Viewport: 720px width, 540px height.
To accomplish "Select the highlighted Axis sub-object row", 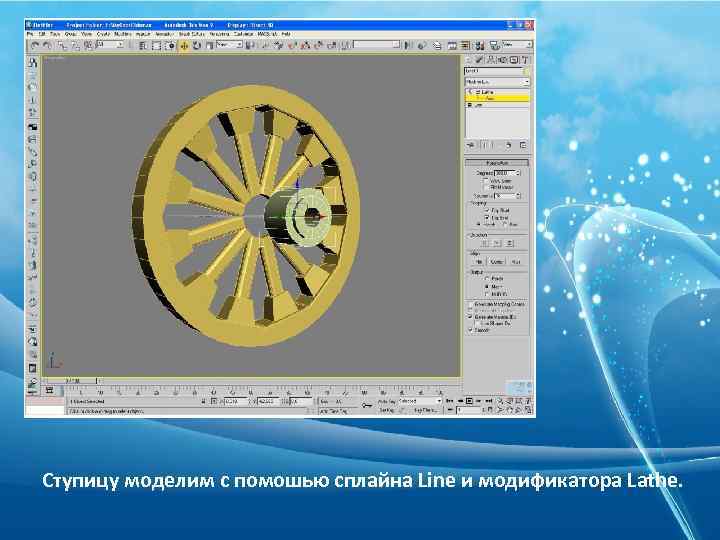I will 498,98.
